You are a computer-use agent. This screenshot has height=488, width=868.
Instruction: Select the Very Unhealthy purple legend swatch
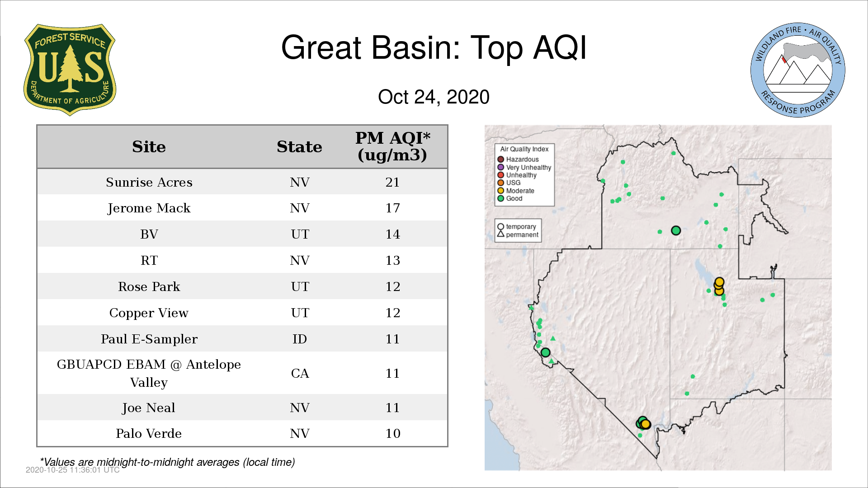tap(500, 167)
